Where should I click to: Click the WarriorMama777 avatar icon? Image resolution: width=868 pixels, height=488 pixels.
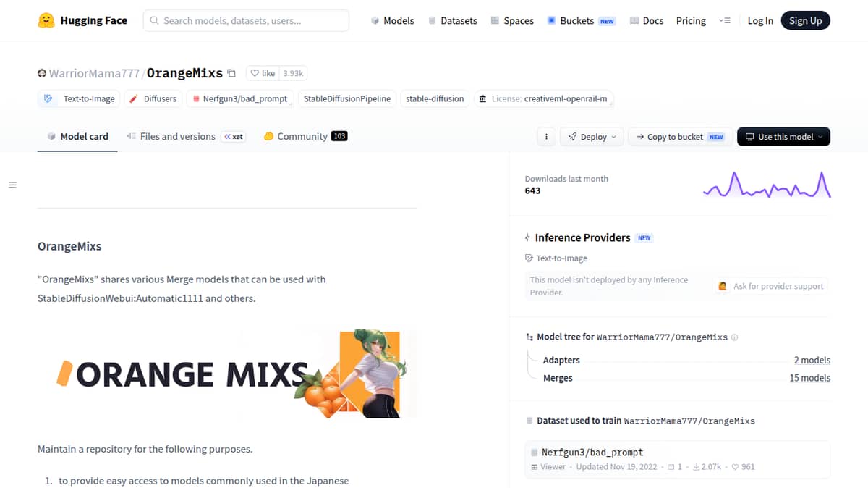click(x=42, y=73)
